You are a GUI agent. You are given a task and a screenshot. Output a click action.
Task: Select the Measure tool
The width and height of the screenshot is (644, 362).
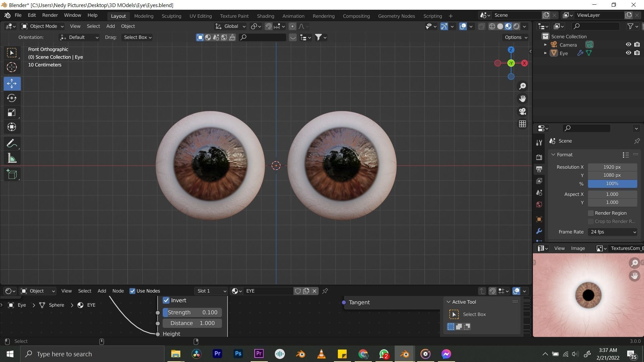(12, 158)
